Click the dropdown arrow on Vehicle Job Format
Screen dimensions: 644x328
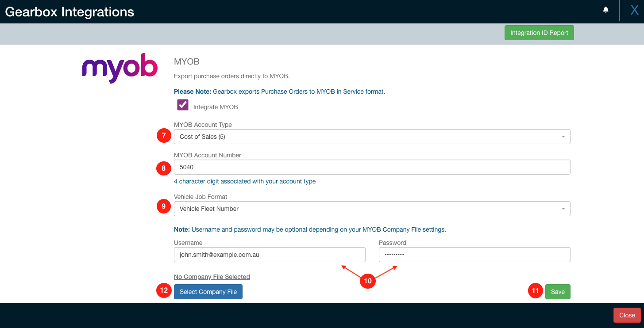[x=563, y=208]
